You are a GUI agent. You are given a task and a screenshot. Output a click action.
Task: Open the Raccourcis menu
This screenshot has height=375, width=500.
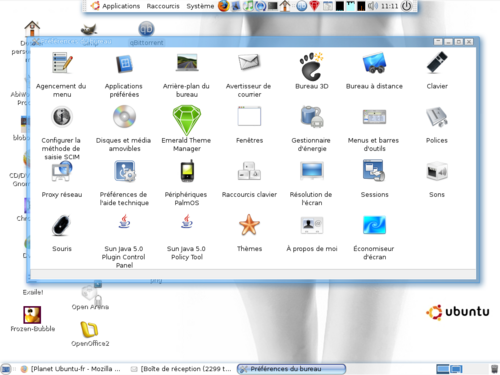(163, 6)
